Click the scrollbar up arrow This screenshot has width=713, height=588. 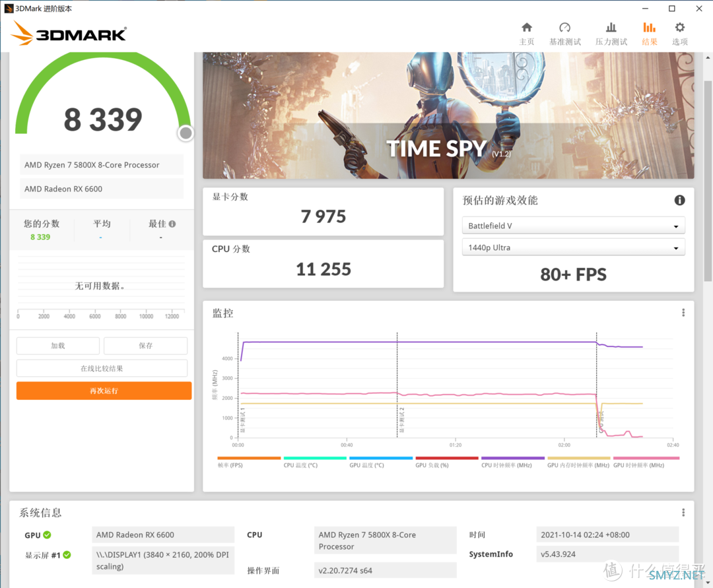(x=708, y=57)
